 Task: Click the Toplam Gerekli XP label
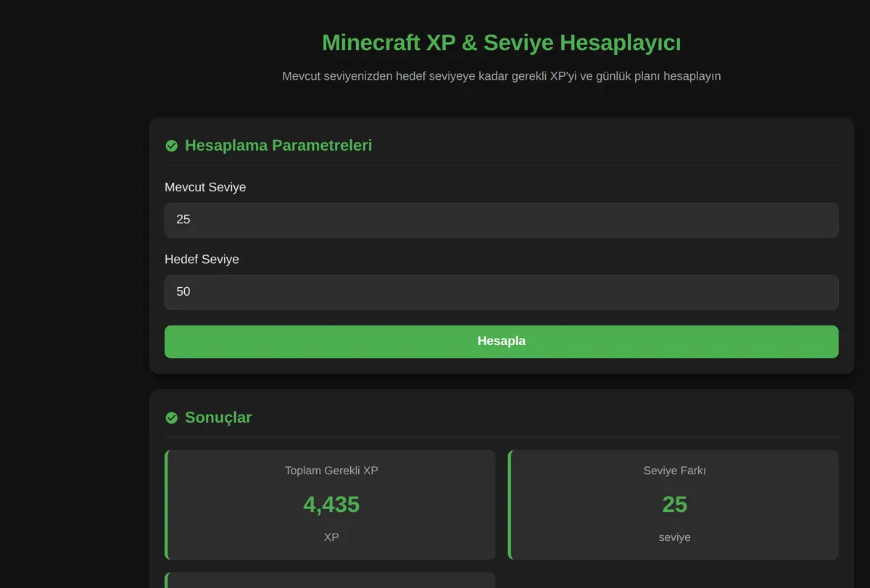(x=331, y=471)
